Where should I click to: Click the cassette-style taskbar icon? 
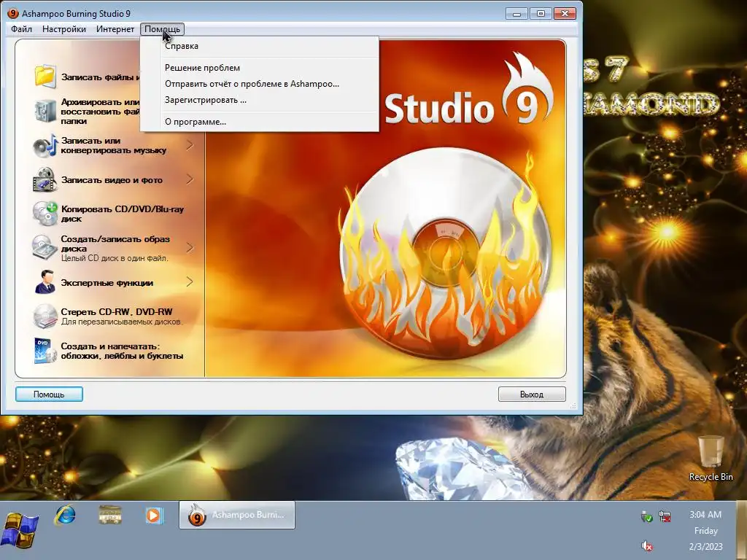pos(109,516)
